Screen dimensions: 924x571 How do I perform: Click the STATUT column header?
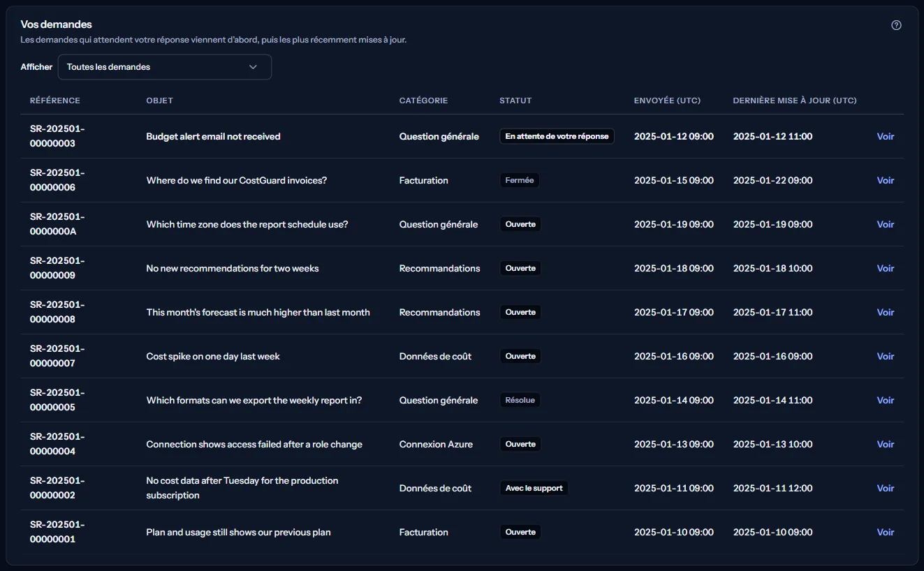click(x=515, y=101)
